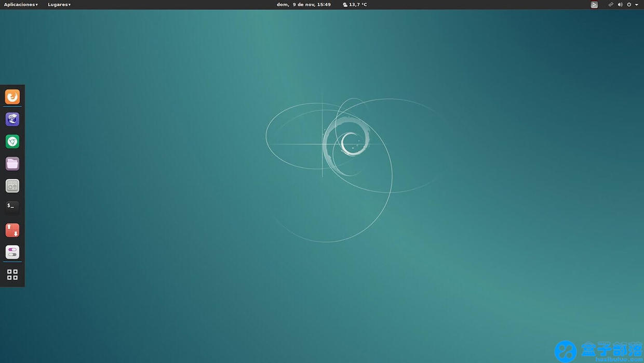
Task: Open the red transfer arrows app
Action: point(12,230)
